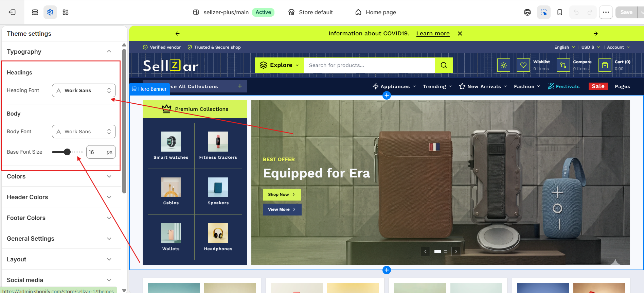Open the Fashion menu
644x293 pixels.
[527, 86]
